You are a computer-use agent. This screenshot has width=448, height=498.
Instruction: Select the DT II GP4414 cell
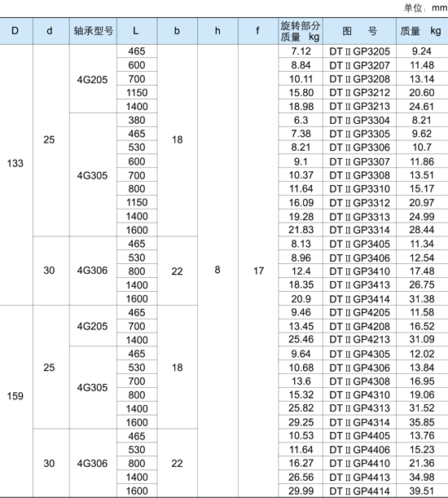pyautogui.click(x=359, y=491)
